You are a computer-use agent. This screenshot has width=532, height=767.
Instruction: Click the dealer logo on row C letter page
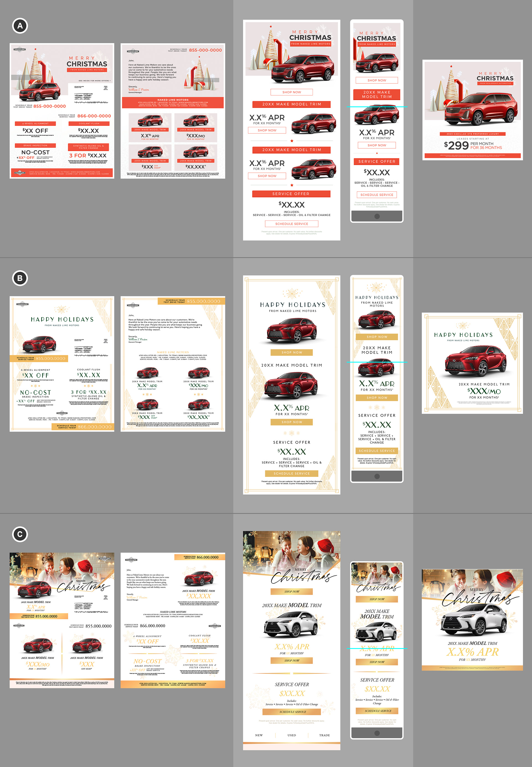[x=131, y=560]
